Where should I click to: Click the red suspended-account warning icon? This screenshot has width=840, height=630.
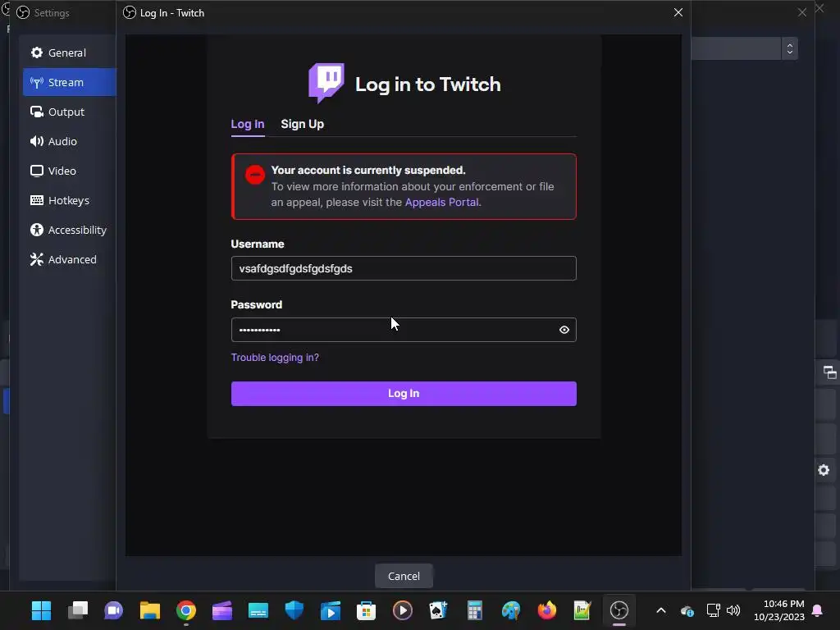pyautogui.click(x=255, y=174)
